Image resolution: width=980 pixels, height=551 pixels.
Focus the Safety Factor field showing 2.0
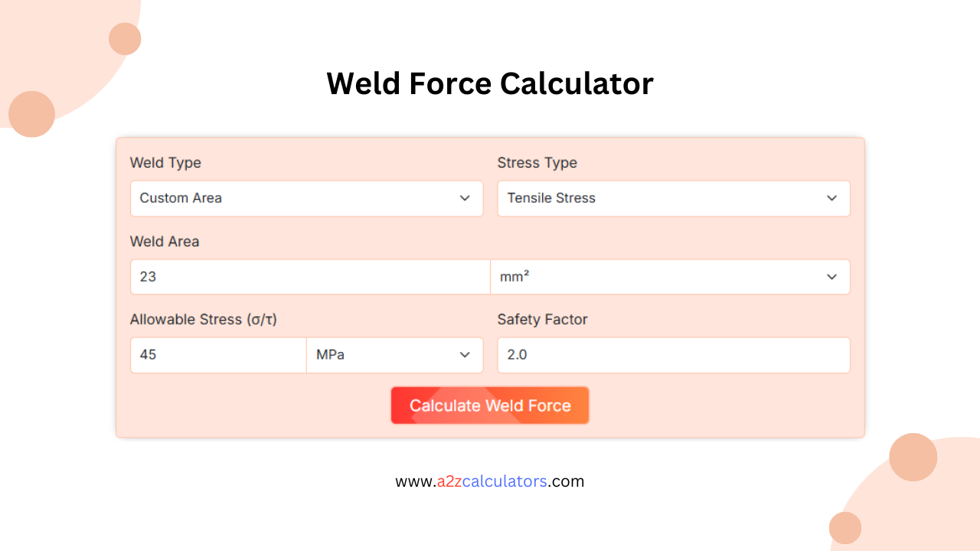674,355
